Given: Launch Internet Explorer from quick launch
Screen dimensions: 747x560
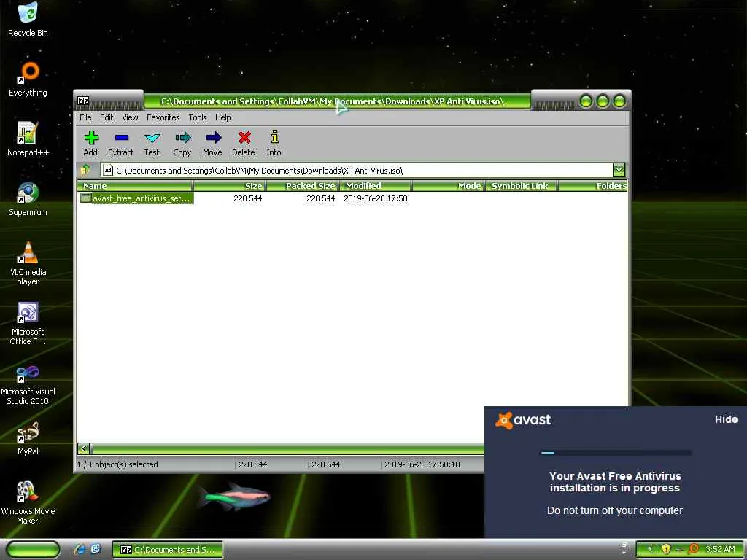Looking at the screenshot, I should pos(79,550).
